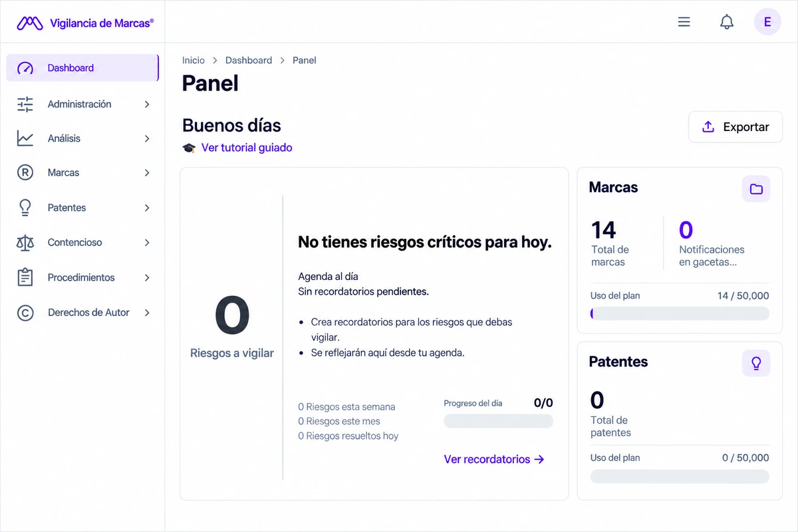Click the Panel breadcrumb
Screen dimensions: 798x532
click(x=305, y=60)
